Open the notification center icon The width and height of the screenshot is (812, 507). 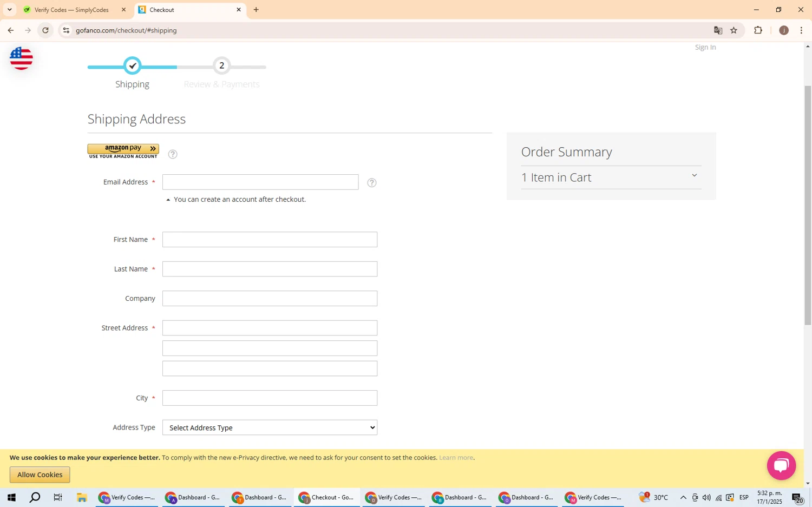coord(797,498)
